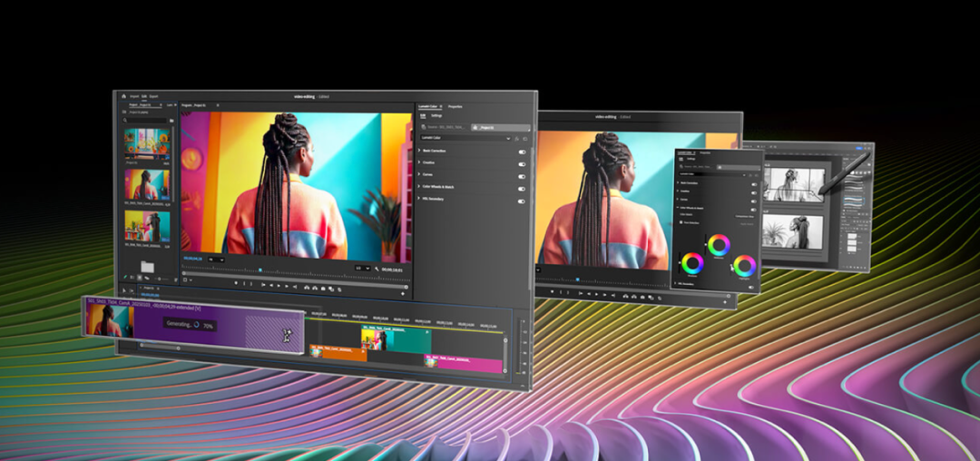980x461 pixels.
Task: Click the Export Frame camera icon
Action: point(323,289)
